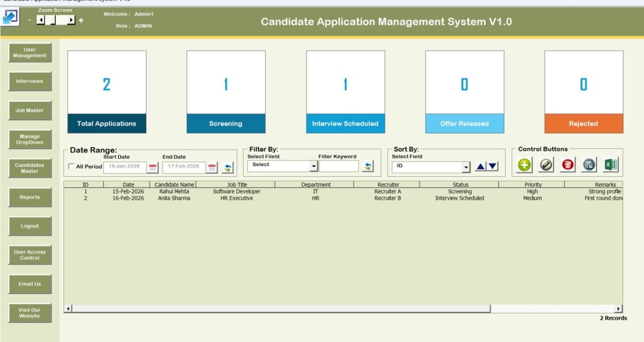Open the Start Date calendar picker
This screenshot has width=644, height=342.
tap(153, 167)
